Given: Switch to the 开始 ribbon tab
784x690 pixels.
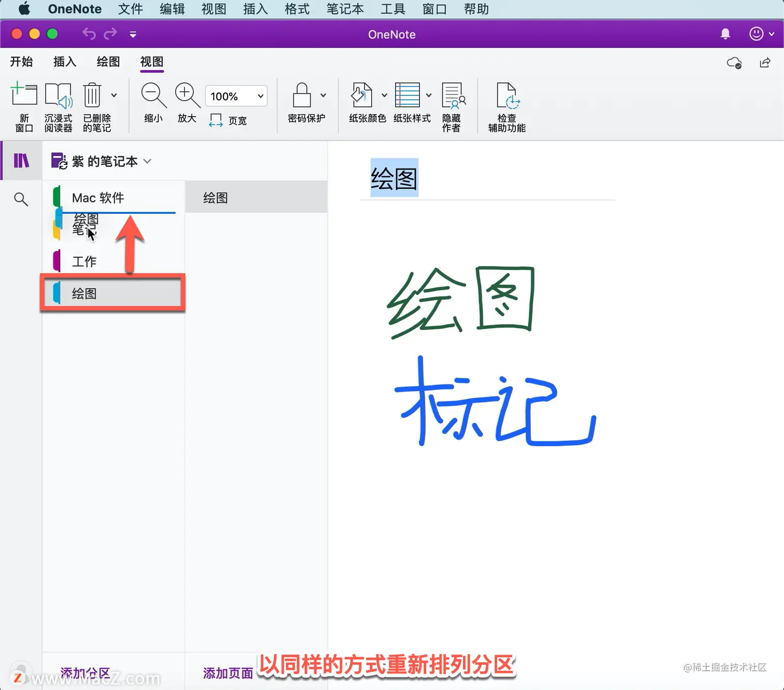Looking at the screenshot, I should (x=21, y=62).
